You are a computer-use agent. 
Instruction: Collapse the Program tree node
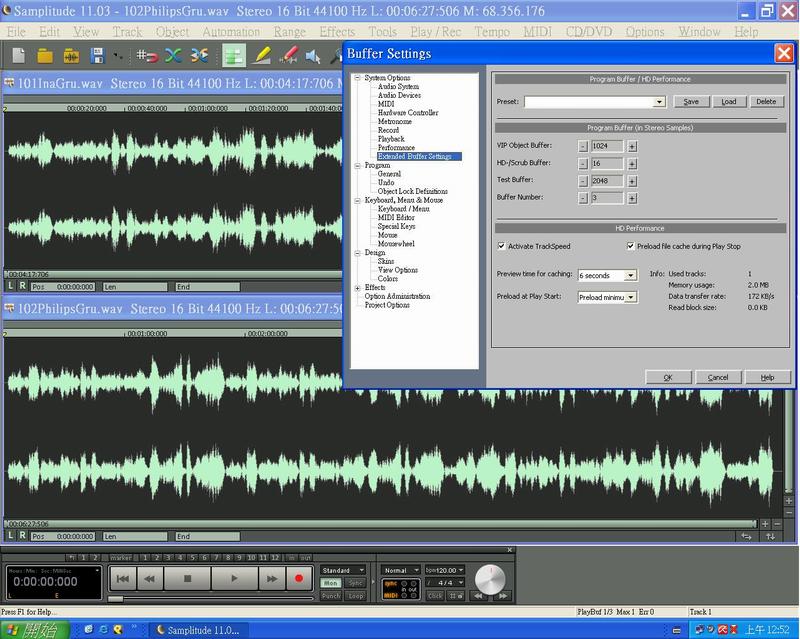(358, 165)
